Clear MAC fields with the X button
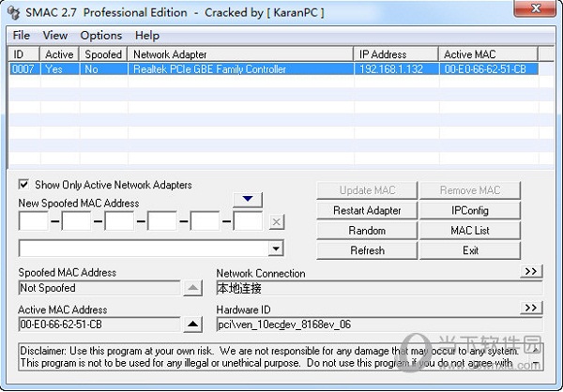 tap(276, 222)
